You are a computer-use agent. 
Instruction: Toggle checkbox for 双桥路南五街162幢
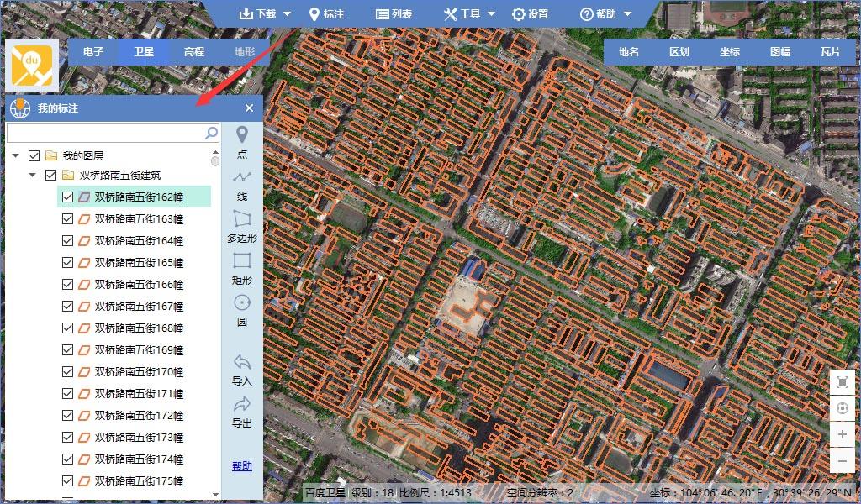(x=67, y=197)
